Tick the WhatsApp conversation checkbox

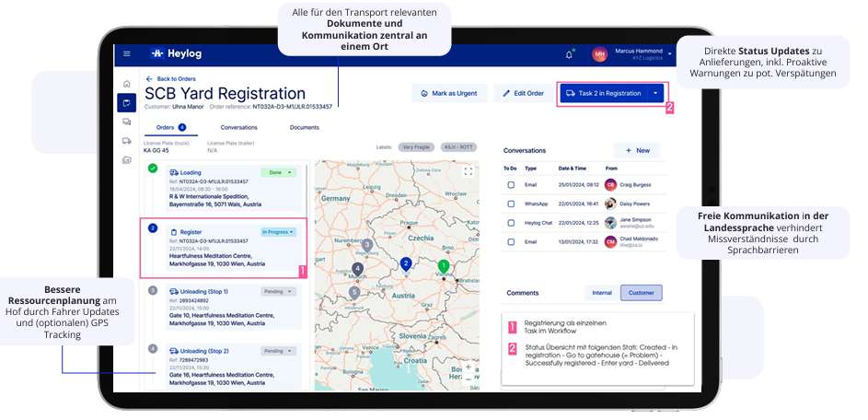pos(511,204)
